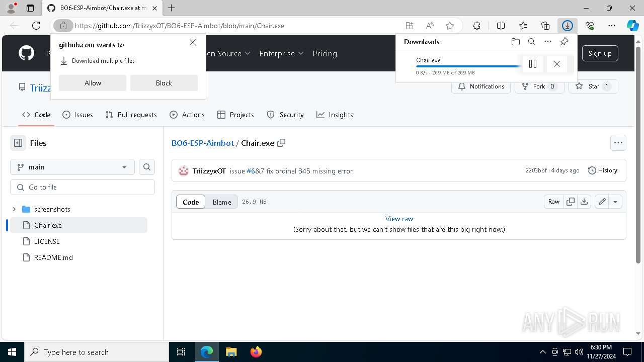The height and width of the screenshot is (362, 644).
Task: Click Sign up button
Action: [x=600, y=53]
